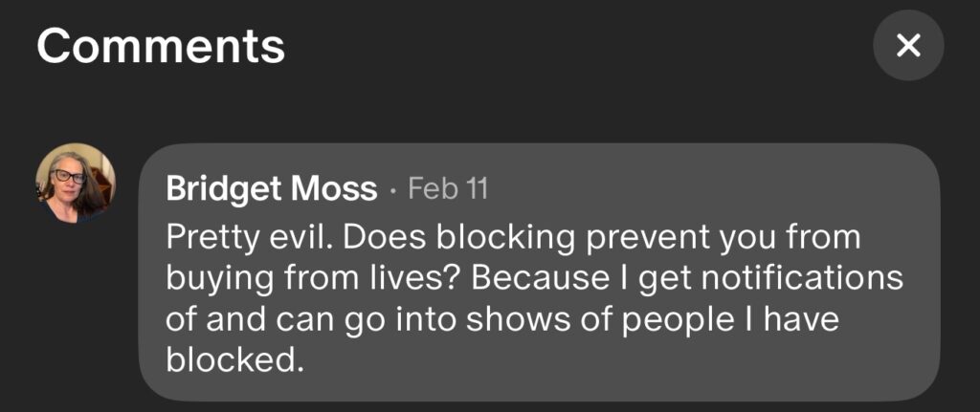
Task: Click the Comments heading
Action: click(161, 45)
